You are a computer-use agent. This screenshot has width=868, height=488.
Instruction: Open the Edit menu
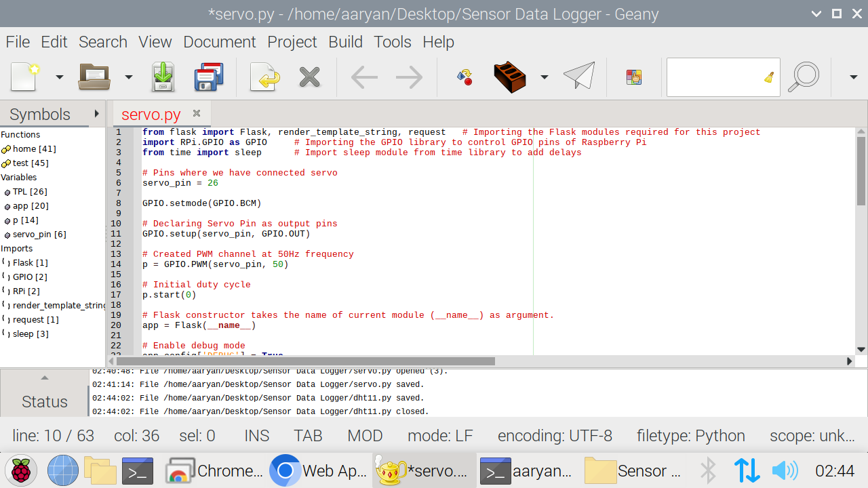coord(54,42)
